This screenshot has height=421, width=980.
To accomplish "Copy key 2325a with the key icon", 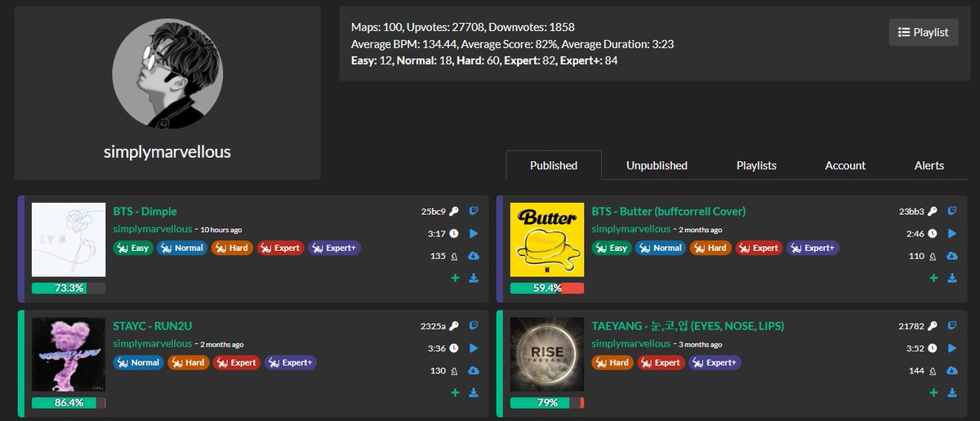I will pos(453,325).
